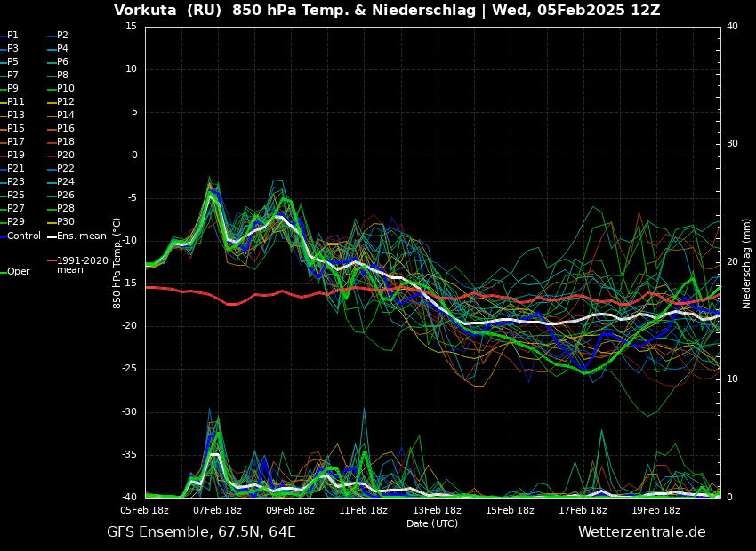Image resolution: width=756 pixels, height=551 pixels.
Task: Click the Control run legend entry
Action: pyautogui.click(x=24, y=236)
